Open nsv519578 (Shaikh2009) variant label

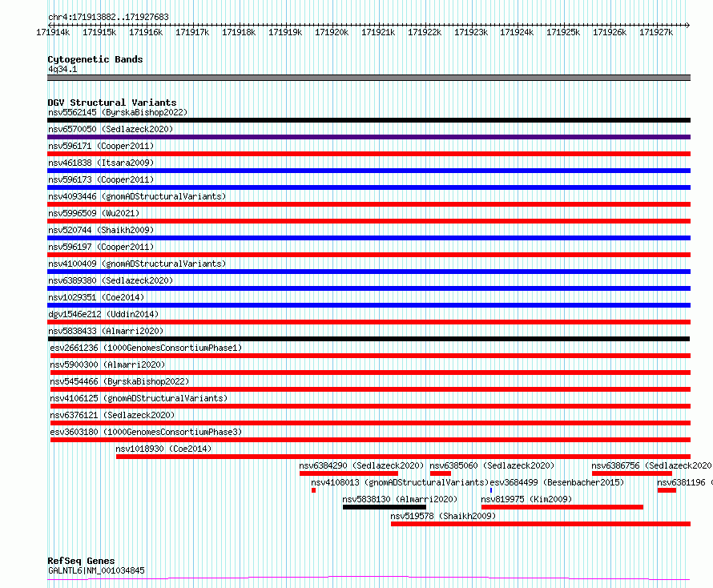(x=443, y=516)
